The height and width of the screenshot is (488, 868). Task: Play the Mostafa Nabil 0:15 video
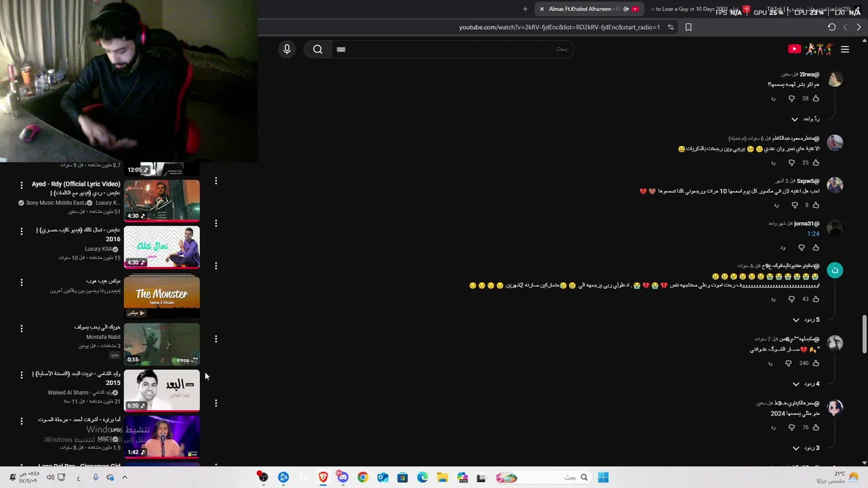pos(161,344)
